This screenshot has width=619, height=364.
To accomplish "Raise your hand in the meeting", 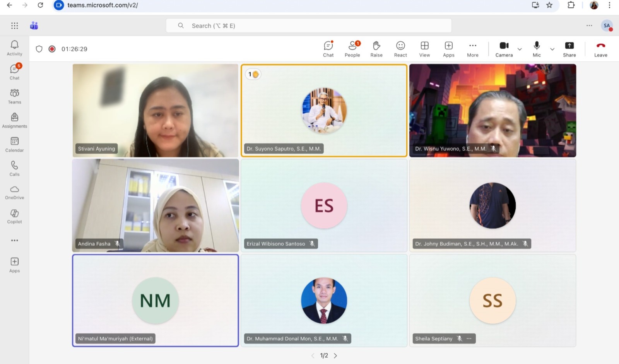I will coord(376,49).
